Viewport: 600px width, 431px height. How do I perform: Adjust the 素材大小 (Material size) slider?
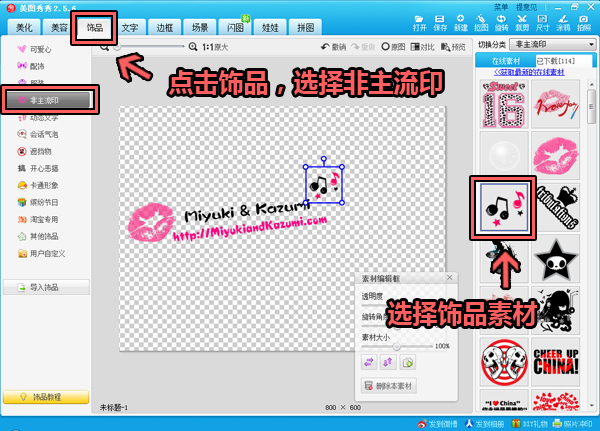(x=397, y=346)
